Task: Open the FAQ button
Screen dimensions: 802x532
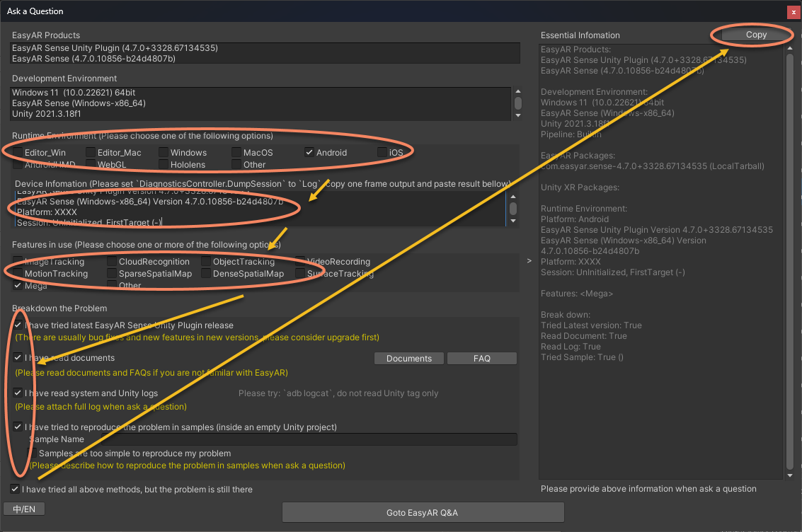Action: (x=481, y=359)
